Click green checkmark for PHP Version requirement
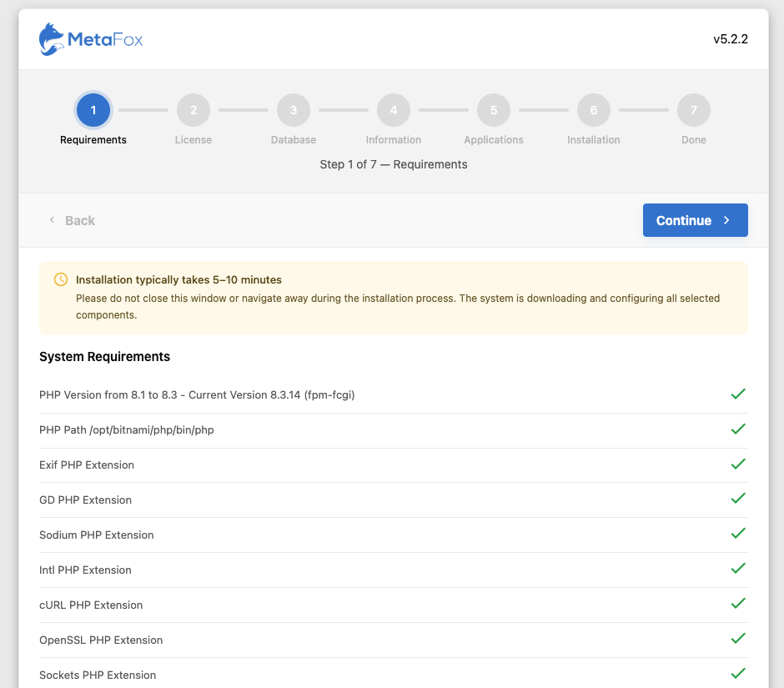The height and width of the screenshot is (688, 784). pyautogui.click(x=737, y=394)
